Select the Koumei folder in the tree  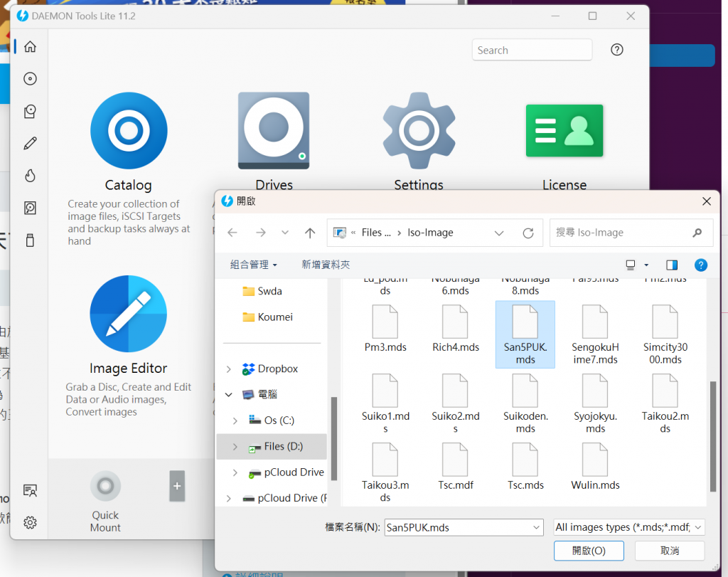click(x=268, y=317)
